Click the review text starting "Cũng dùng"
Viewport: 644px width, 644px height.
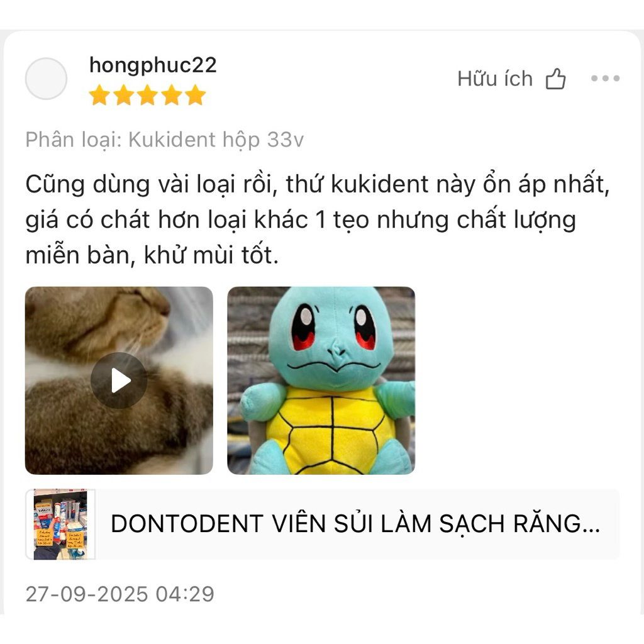coord(317,219)
